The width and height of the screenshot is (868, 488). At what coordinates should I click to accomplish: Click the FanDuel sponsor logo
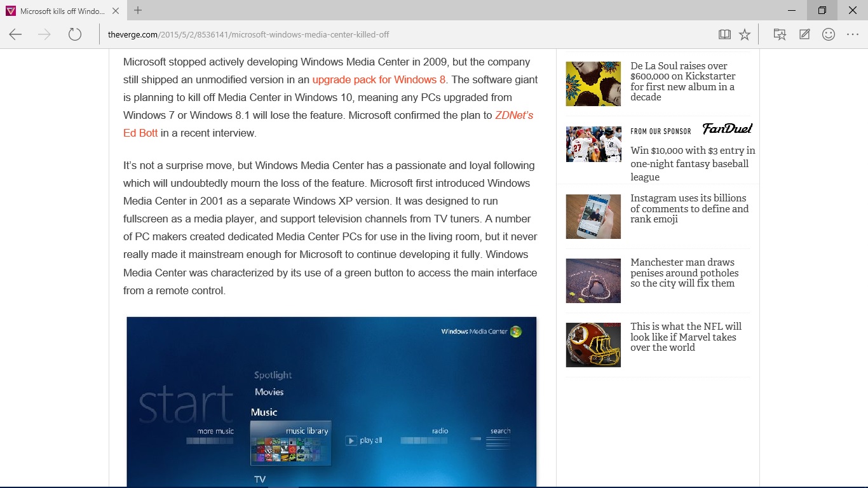[727, 129]
